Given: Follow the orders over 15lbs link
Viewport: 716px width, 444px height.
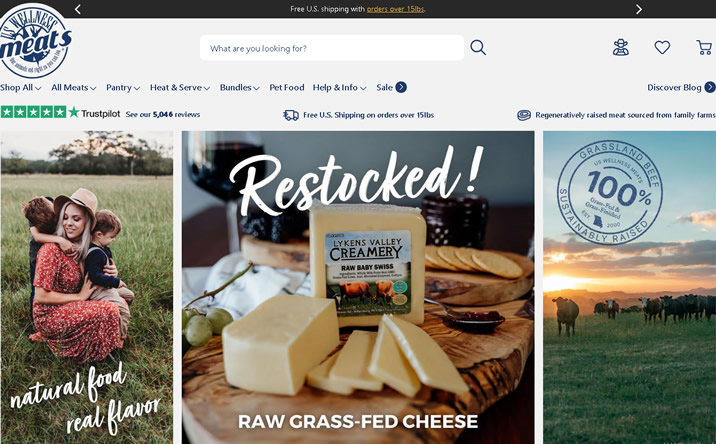Looking at the screenshot, I should (x=395, y=9).
